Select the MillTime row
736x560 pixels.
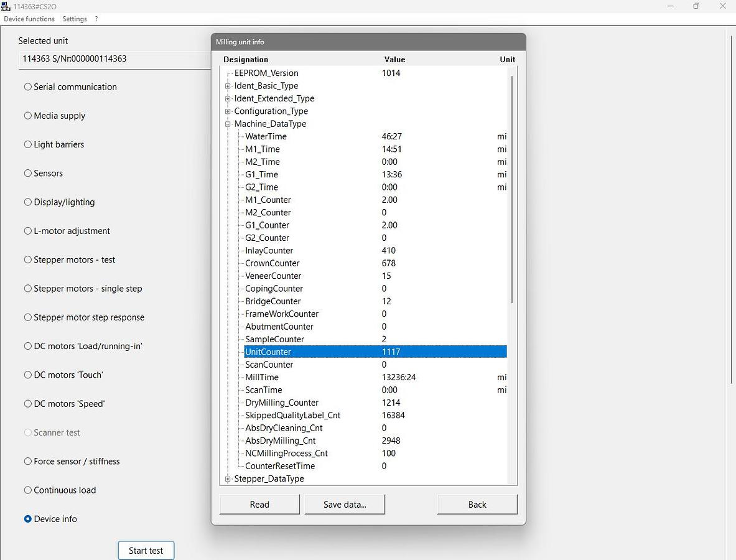[x=376, y=378]
